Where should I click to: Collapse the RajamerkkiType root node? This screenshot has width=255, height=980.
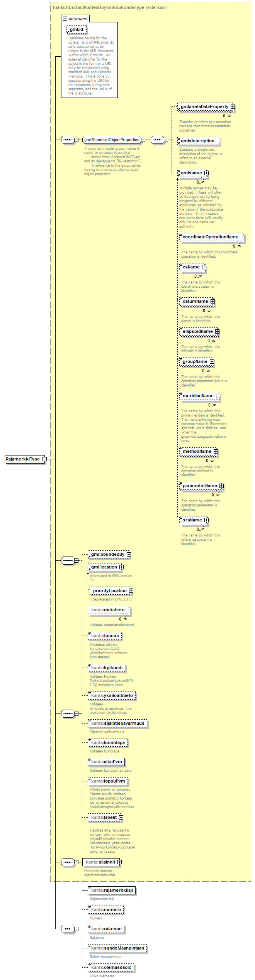point(44,459)
